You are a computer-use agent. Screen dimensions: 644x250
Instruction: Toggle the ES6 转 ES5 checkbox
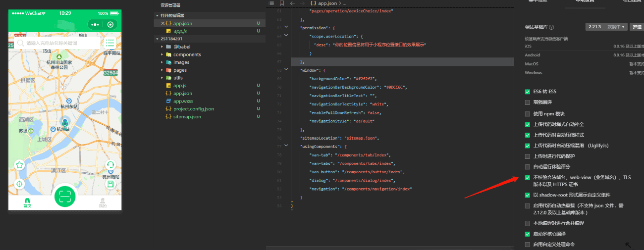pos(528,92)
